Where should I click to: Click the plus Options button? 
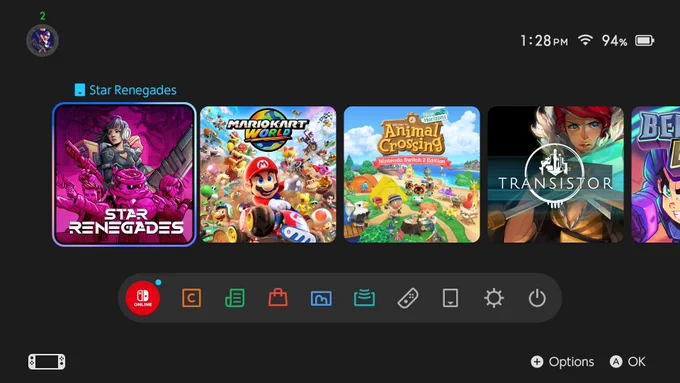point(562,362)
